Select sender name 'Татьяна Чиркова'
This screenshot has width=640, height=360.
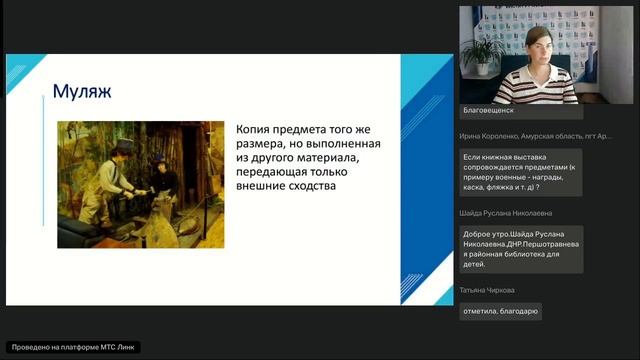pos(487,290)
